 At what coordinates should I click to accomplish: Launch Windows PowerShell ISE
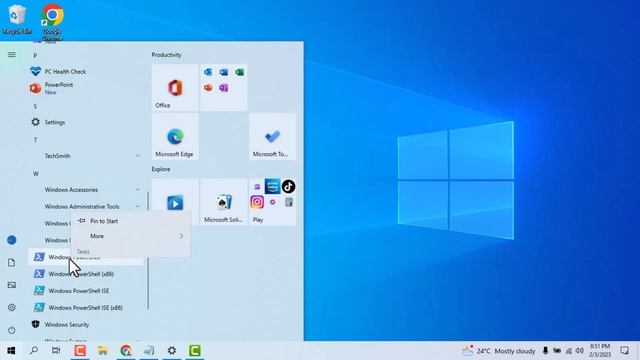click(86, 291)
